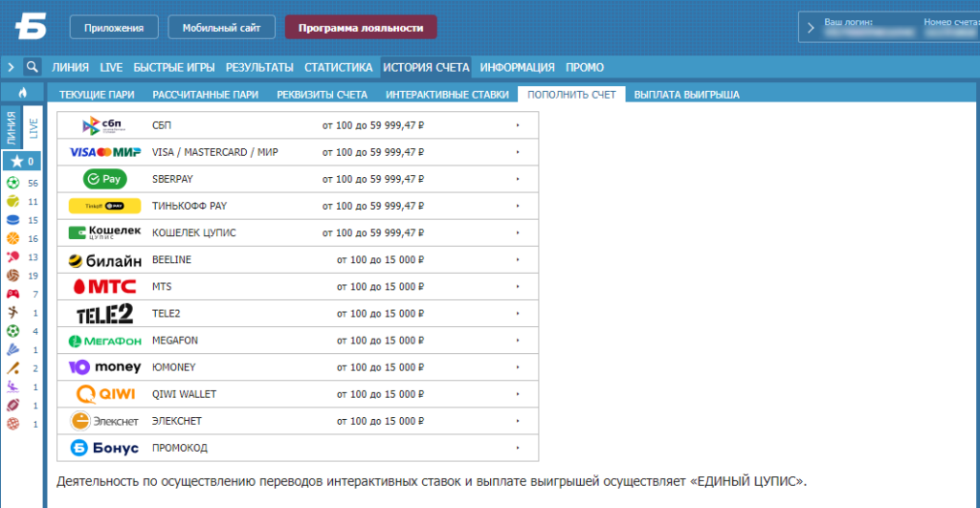Select handball player icon in sidebar

pyautogui.click(x=13, y=313)
